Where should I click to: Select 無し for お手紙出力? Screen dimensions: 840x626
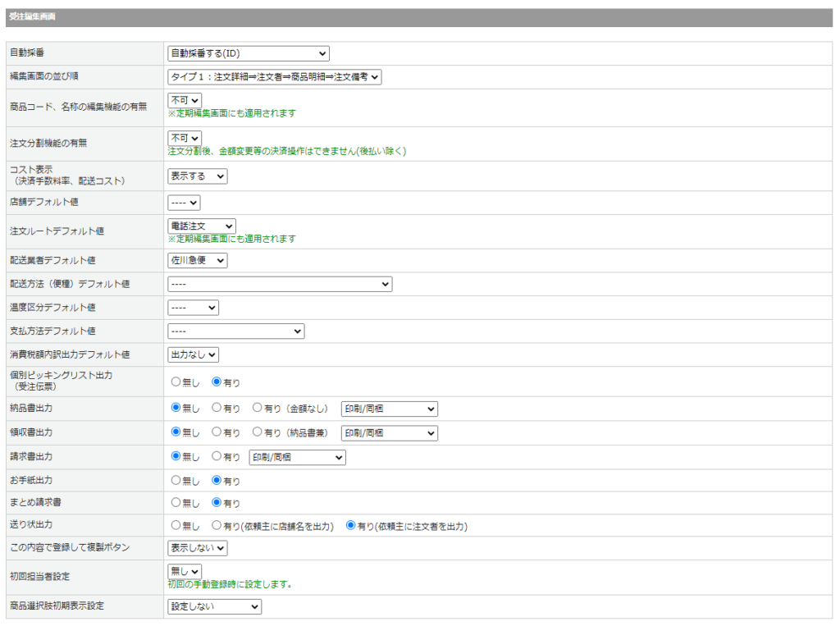pos(176,480)
